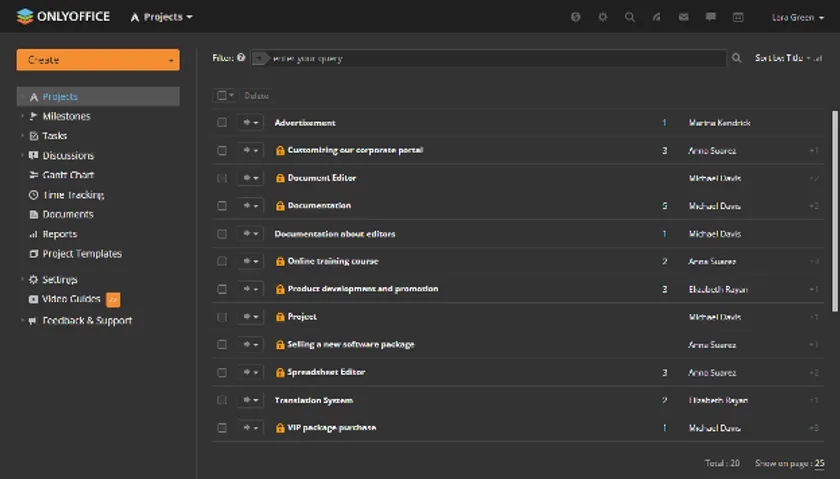Open the Sort by Title dropdown
Viewport: 840px width, 479px height.
click(x=788, y=59)
